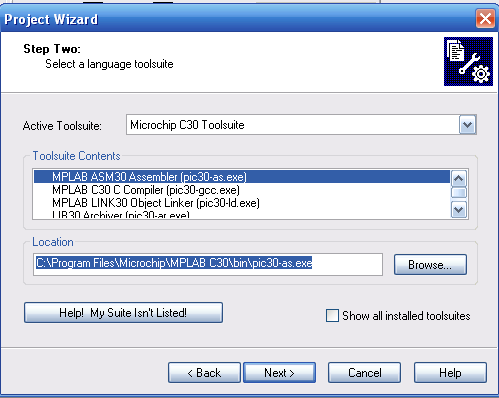This screenshot has height=398, width=499.
Task: Proceed with the Next button
Action: (279, 372)
